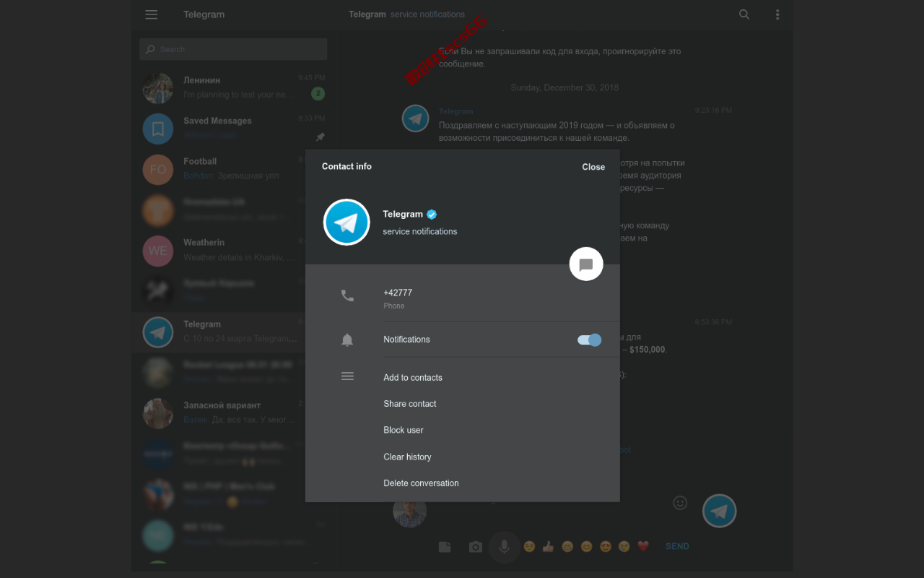Click the Search input field
The width and height of the screenshot is (924, 578).
233,49
